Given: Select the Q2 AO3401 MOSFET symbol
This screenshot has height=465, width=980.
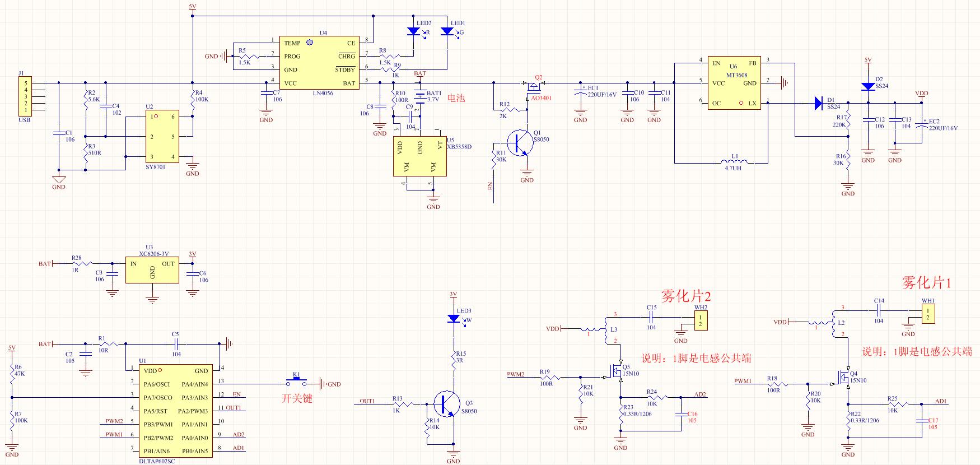Looking at the screenshot, I should point(534,86).
